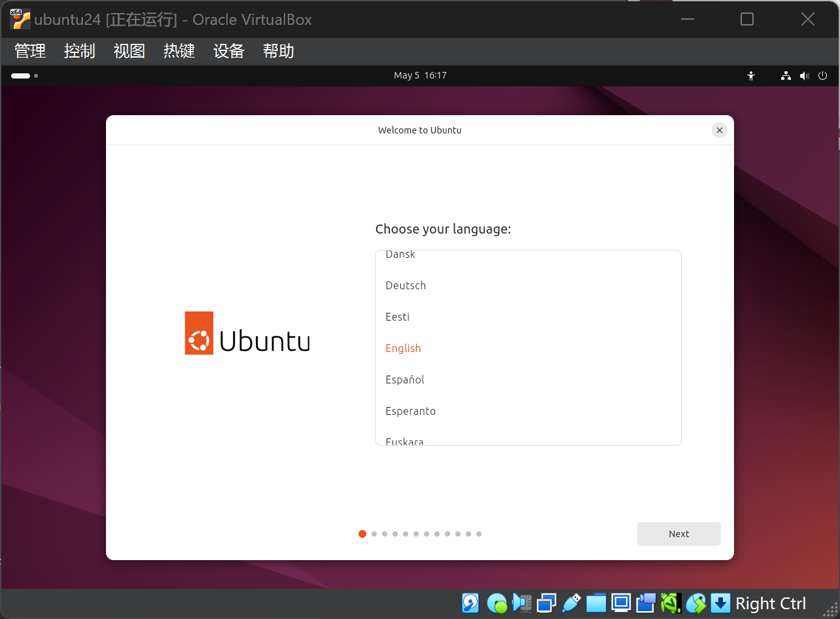Image resolution: width=840 pixels, height=619 pixels.
Task: Open the shared folders indicator in the status bar
Action: click(x=596, y=603)
